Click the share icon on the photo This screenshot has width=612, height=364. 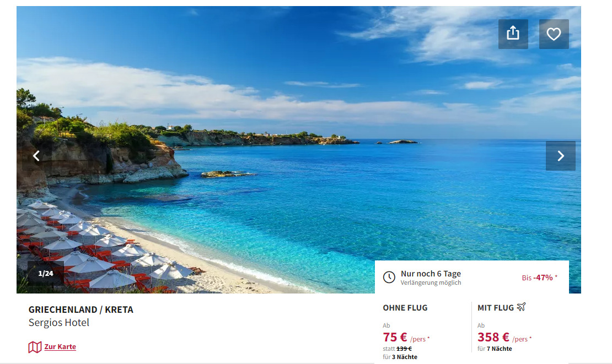pos(513,34)
